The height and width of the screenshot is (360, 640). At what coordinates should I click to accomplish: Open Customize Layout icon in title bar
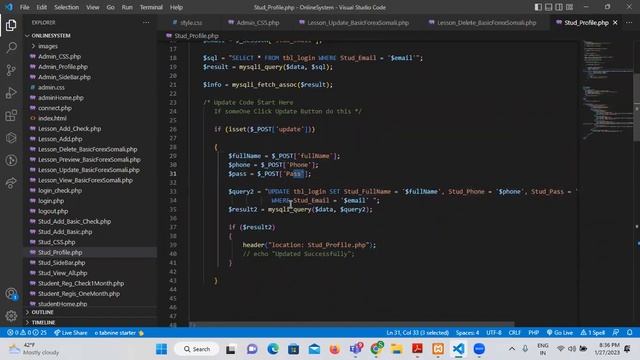point(569,7)
